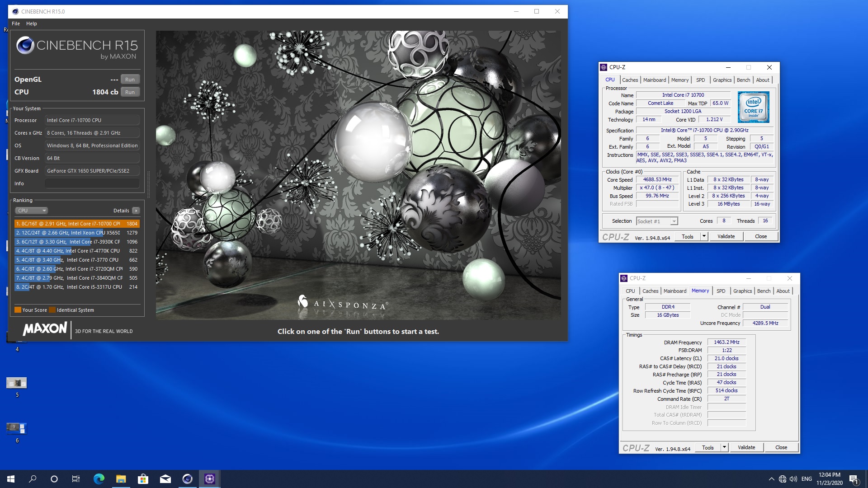Click the Core Speed value 4688.53 MHz
The height and width of the screenshot is (488, 868).
(x=657, y=180)
